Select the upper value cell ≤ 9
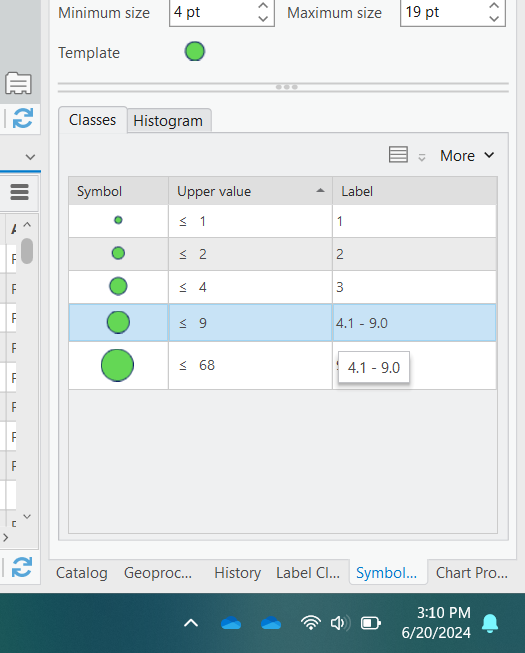 (250, 323)
